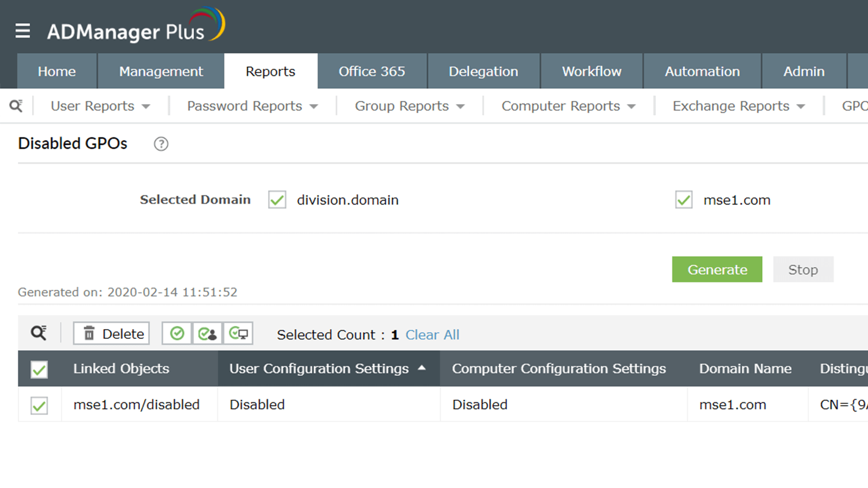Select the Reports tab
This screenshot has height=488, width=868.
[x=271, y=71]
